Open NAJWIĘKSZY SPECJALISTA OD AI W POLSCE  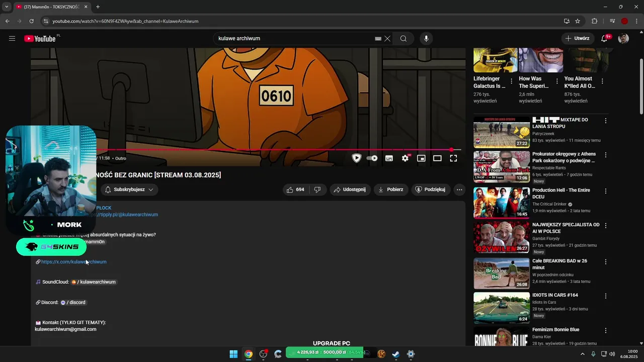[x=566, y=228]
